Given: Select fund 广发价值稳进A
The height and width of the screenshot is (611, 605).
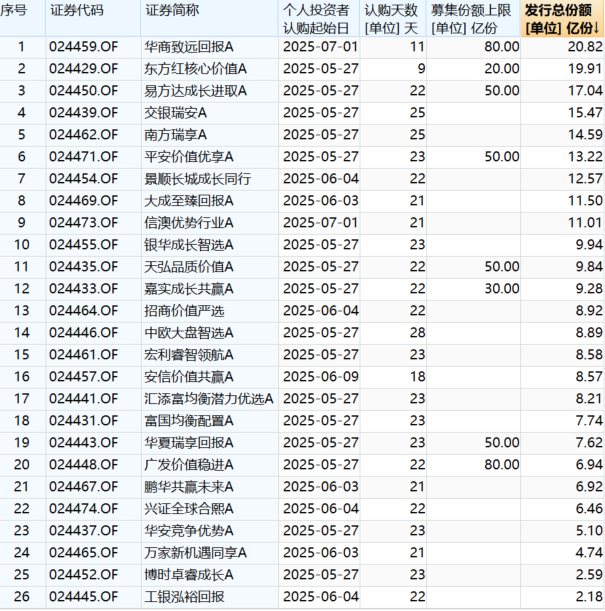Looking at the screenshot, I should point(189,465).
